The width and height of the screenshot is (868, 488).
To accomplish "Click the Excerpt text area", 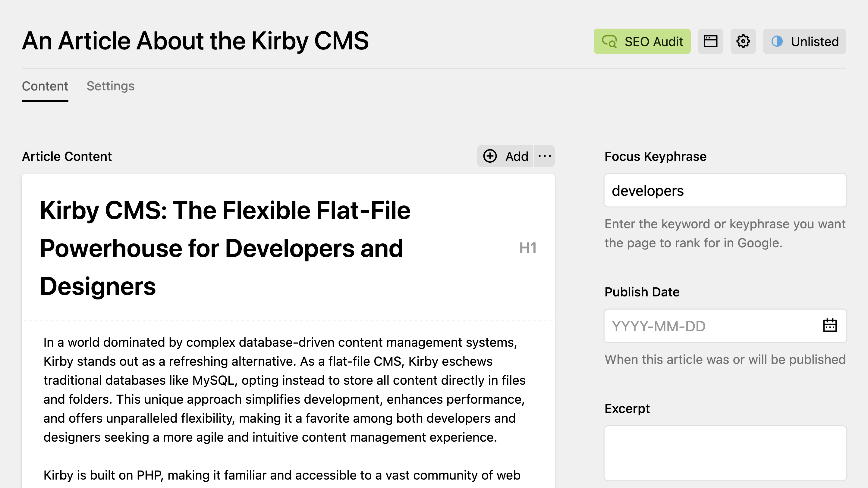I will point(725,453).
